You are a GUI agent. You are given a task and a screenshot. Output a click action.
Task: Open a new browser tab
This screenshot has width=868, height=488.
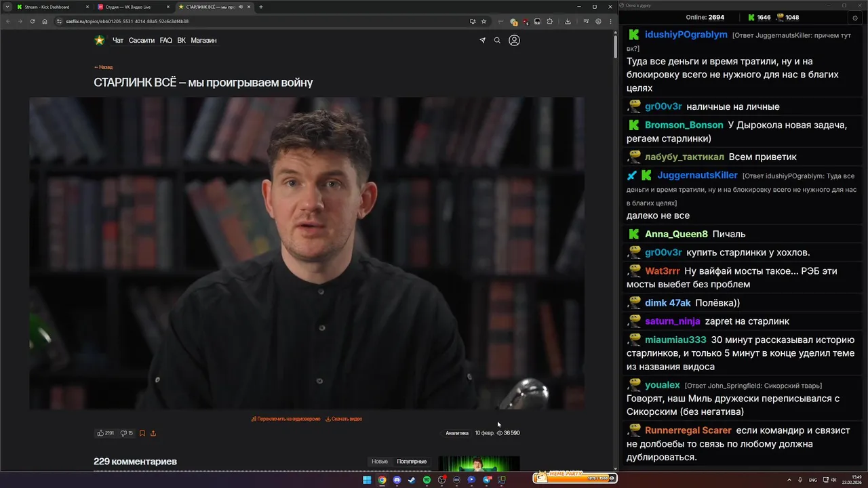pos(261,7)
